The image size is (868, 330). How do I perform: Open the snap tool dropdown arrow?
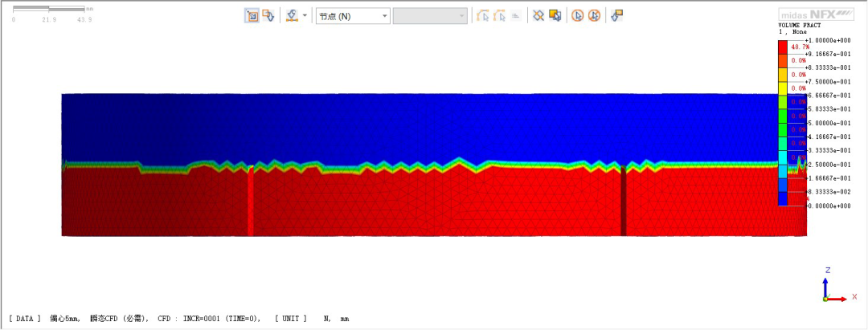click(305, 15)
